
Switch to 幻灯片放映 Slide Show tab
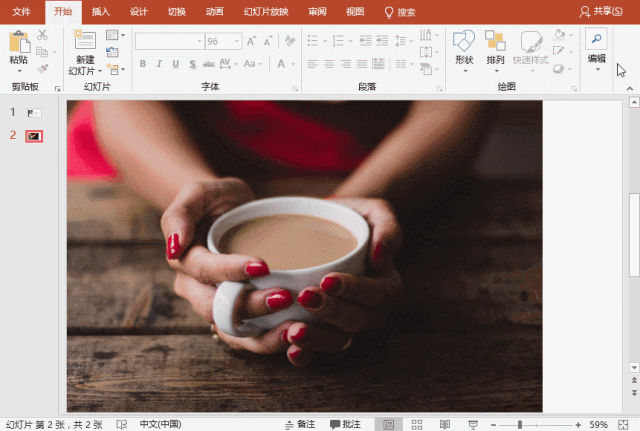[x=266, y=12]
